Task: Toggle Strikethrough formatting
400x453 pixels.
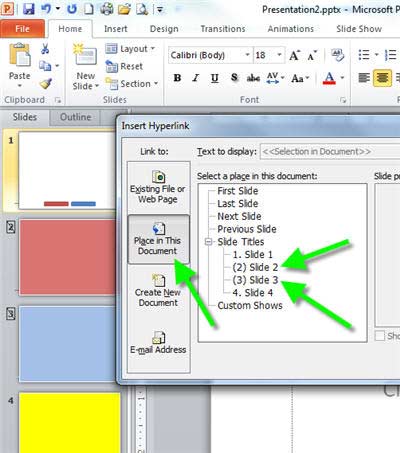Action: point(253,78)
